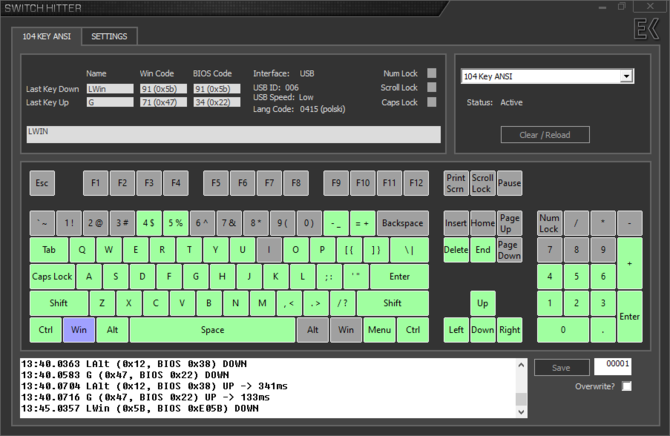The width and height of the screenshot is (670, 436).
Task: Click the Num Lock indicator box
Action: tap(432, 73)
